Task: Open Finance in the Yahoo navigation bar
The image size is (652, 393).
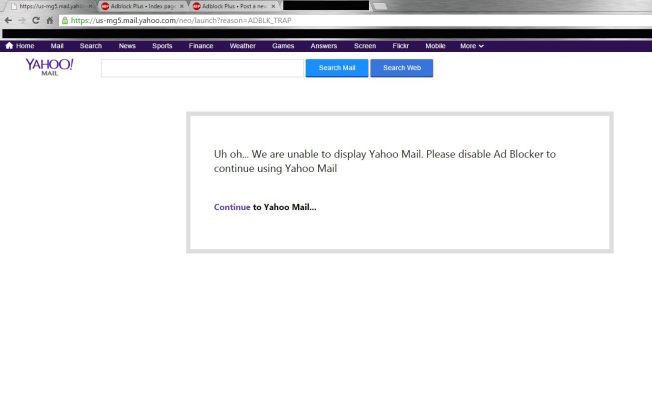Action: (x=201, y=46)
